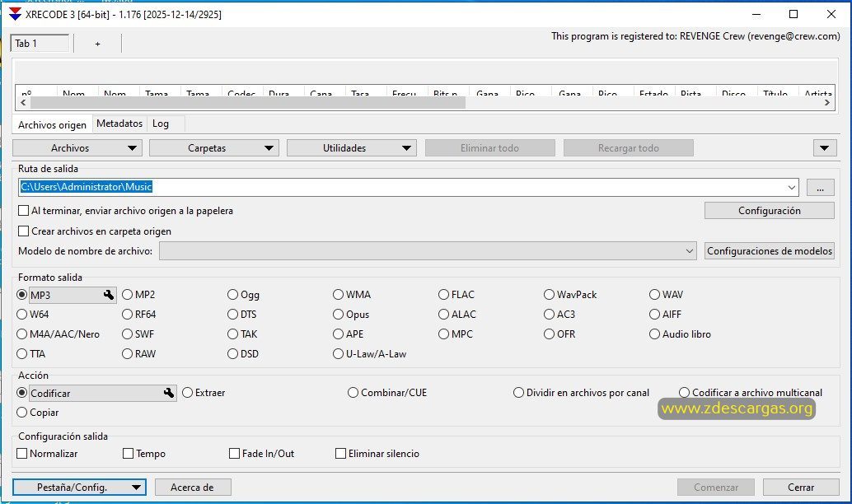Open Carpetas dropdown menu

pos(214,147)
